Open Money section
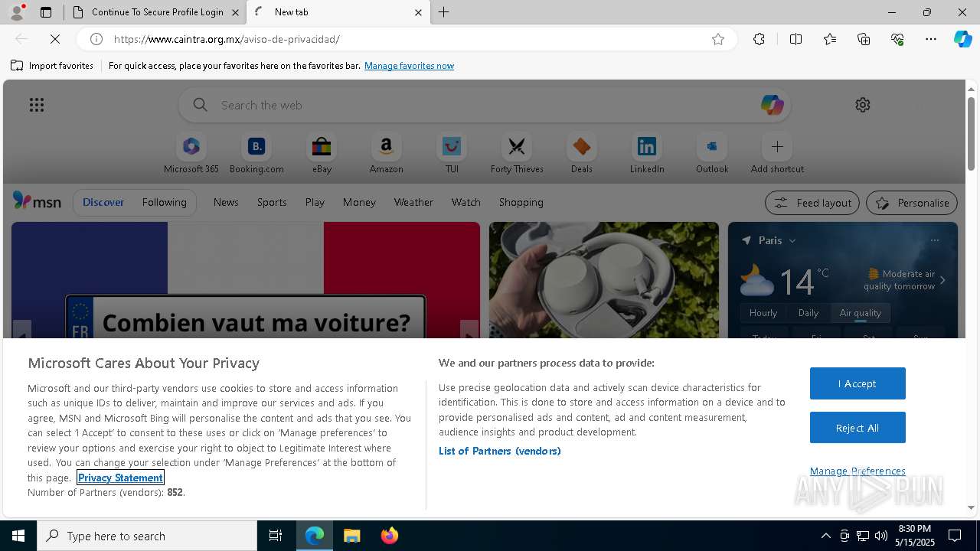 click(x=359, y=202)
